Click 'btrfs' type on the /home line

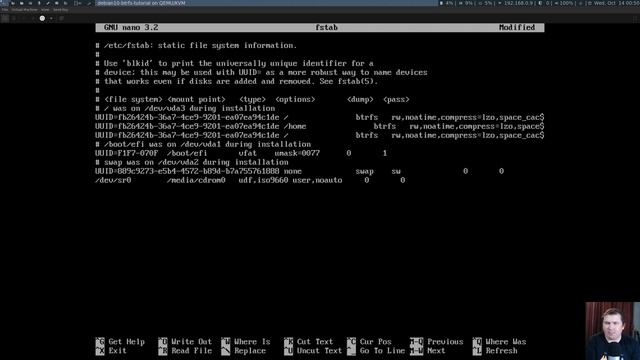[385, 126]
